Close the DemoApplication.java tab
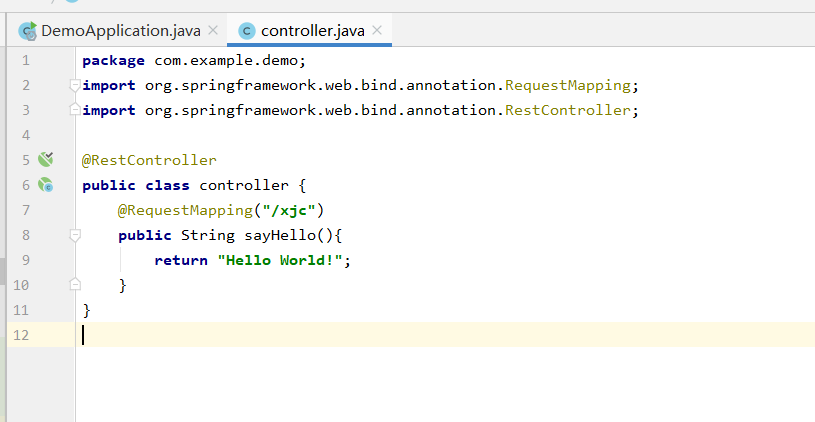This screenshot has width=815, height=422. [213, 30]
